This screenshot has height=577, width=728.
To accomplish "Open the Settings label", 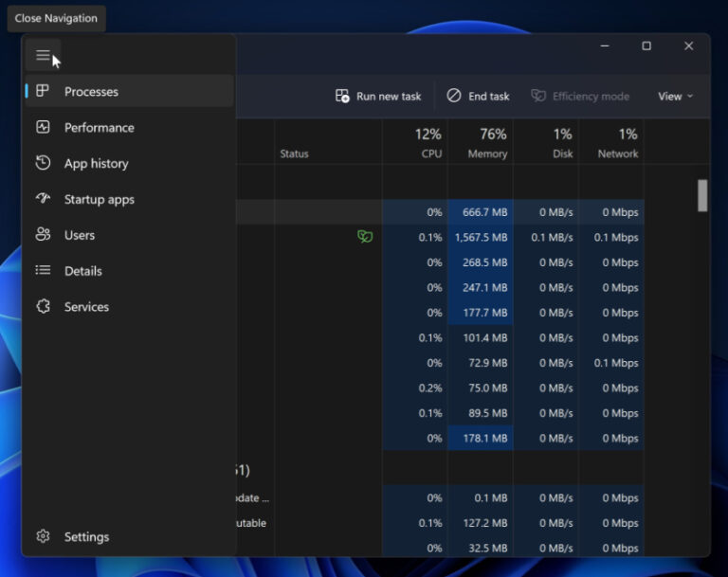I will click(87, 537).
